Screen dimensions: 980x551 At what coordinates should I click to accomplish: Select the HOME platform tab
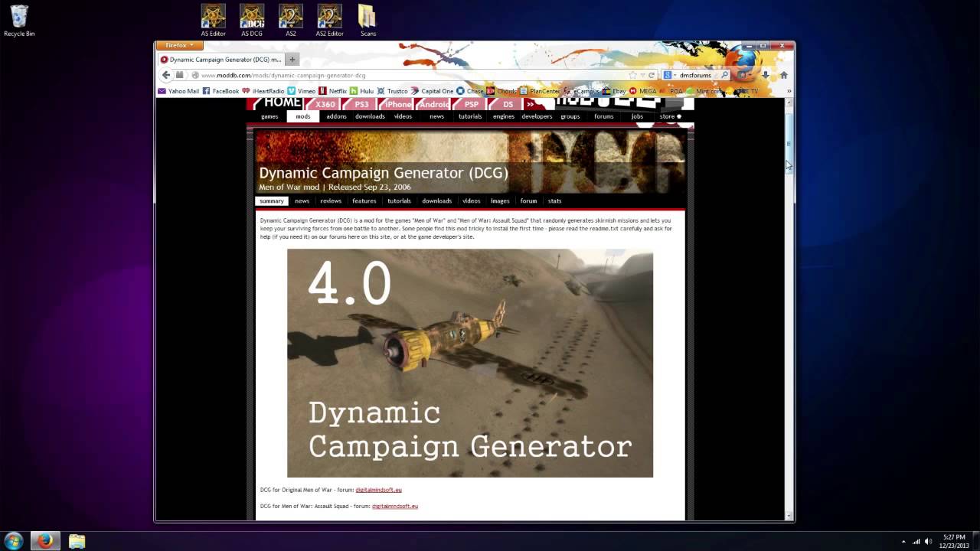point(279,103)
